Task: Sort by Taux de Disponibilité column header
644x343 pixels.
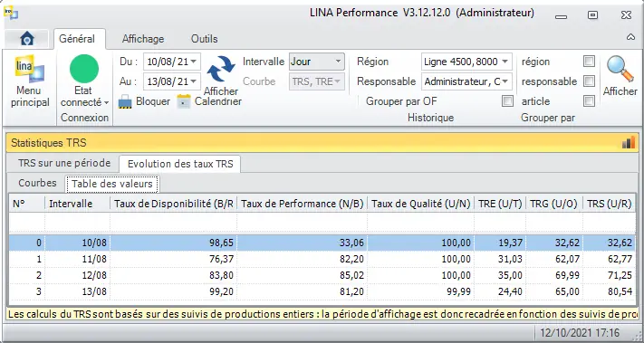Action: (x=173, y=204)
